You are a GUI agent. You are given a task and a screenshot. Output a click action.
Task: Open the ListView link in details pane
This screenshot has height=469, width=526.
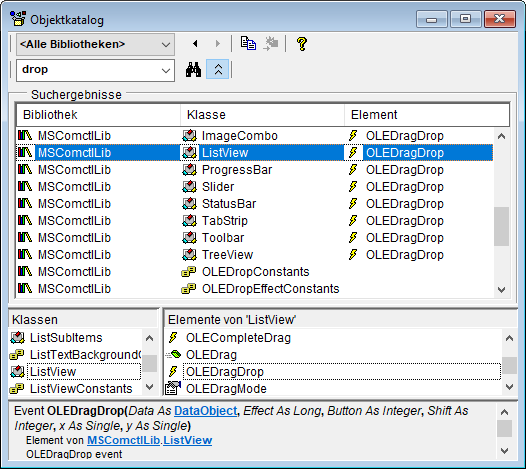(188, 440)
